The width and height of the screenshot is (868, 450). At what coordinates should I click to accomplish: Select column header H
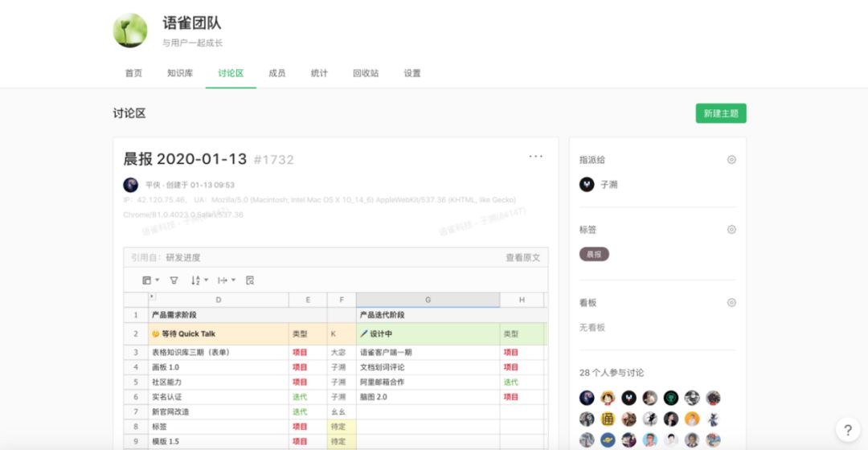point(522,300)
